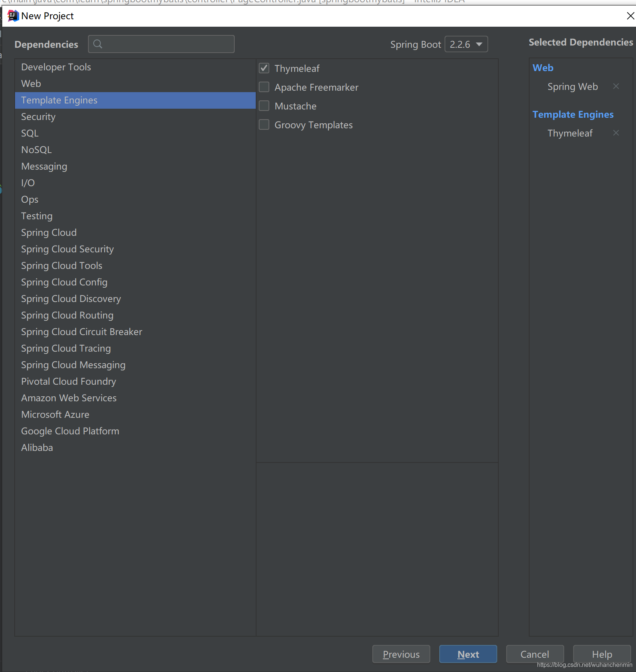Click the Apache Freemarker label
This screenshot has height=672, width=636.
point(316,88)
